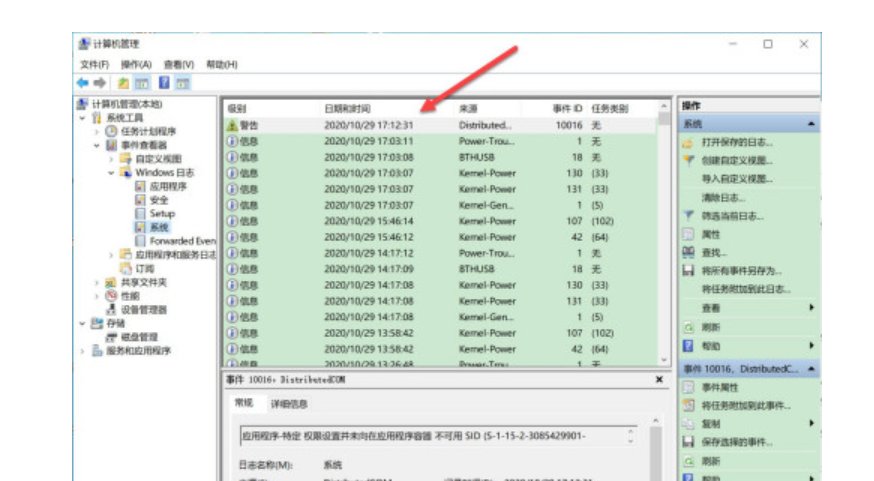The width and height of the screenshot is (874, 481).
Task: Open the 查看(V) menu
Action: [x=179, y=65]
